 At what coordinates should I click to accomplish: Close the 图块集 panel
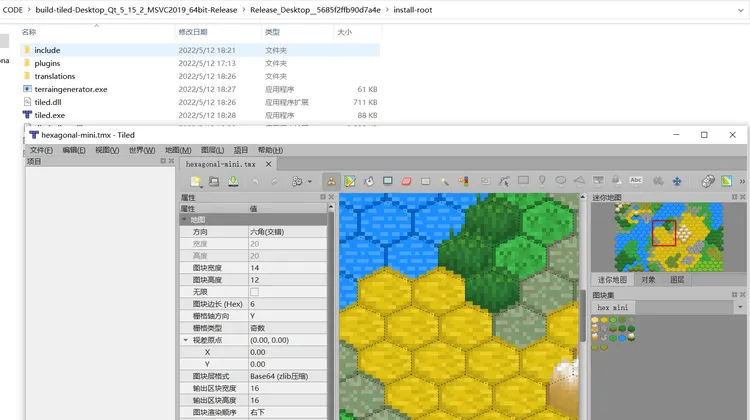pyautogui.click(x=743, y=295)
